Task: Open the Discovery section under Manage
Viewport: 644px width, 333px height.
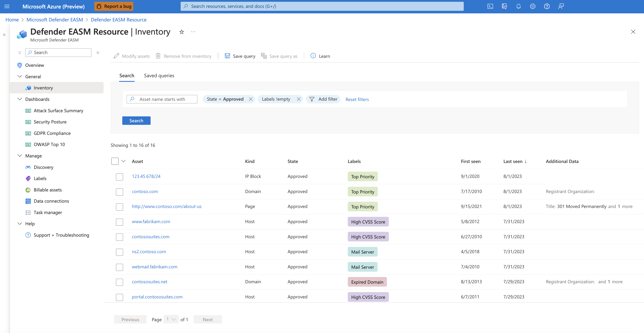Action: (43, 167)
